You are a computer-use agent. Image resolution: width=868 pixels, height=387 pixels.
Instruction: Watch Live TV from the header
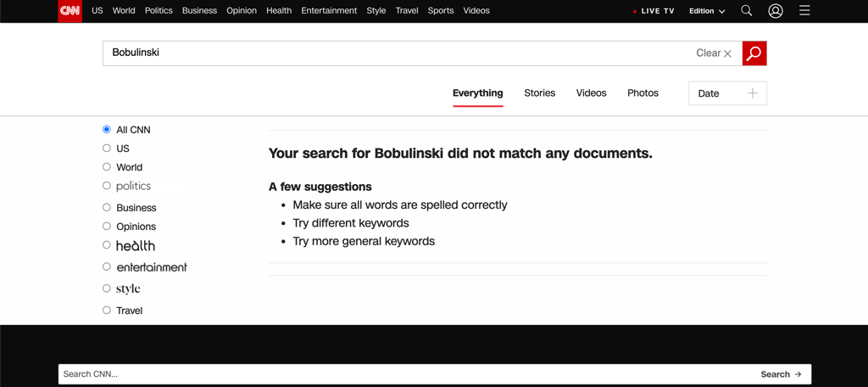click(x=654, y=11)
